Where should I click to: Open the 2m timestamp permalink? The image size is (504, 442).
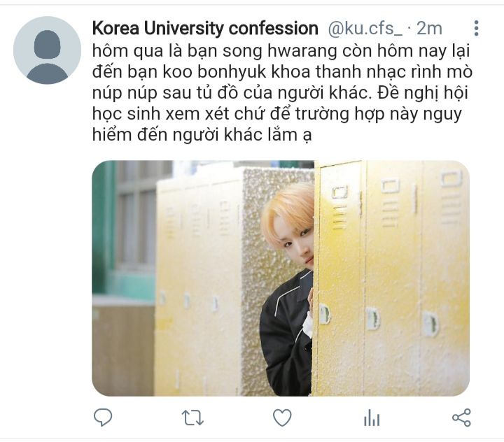[429, 28]
